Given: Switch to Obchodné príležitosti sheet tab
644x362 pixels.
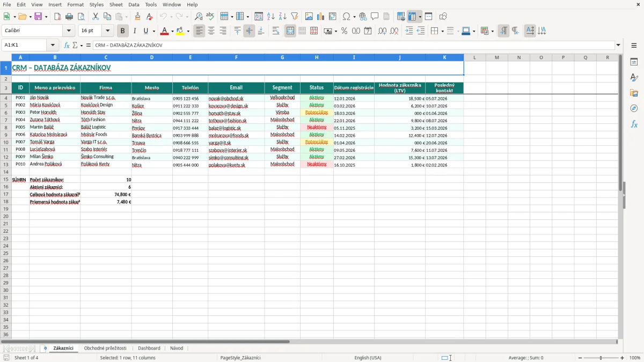Looking at the screenshot, I should (105, 348).
